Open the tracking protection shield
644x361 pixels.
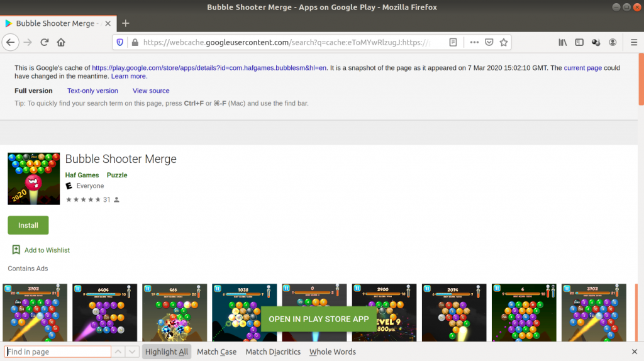[x=120, y=42]
